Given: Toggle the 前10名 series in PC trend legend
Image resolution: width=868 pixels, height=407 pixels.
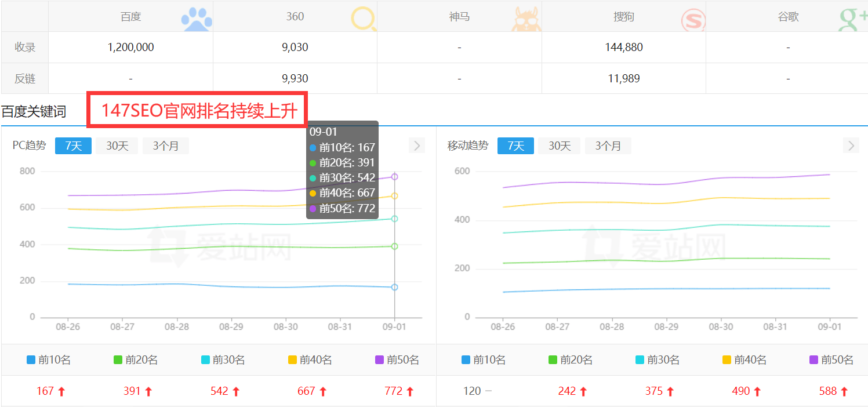Looking at the screenshot, I should [x=49, y=359].
